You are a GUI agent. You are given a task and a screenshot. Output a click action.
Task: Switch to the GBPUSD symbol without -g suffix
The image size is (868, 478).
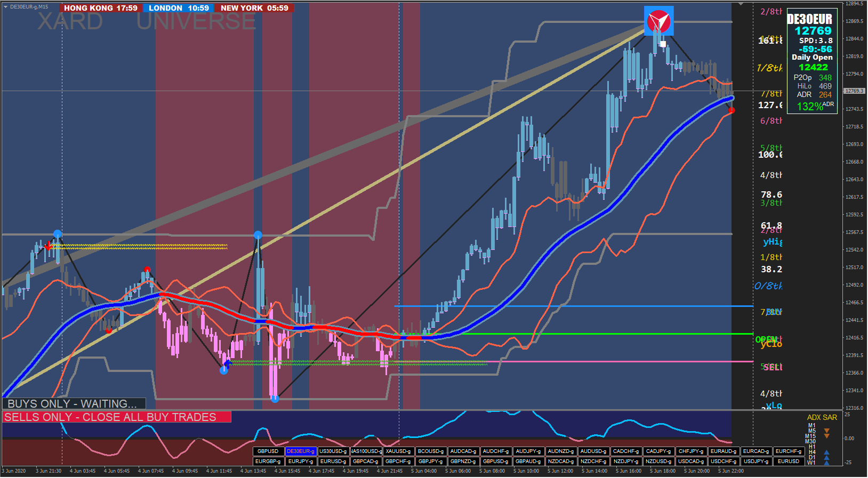pos(268,451)
